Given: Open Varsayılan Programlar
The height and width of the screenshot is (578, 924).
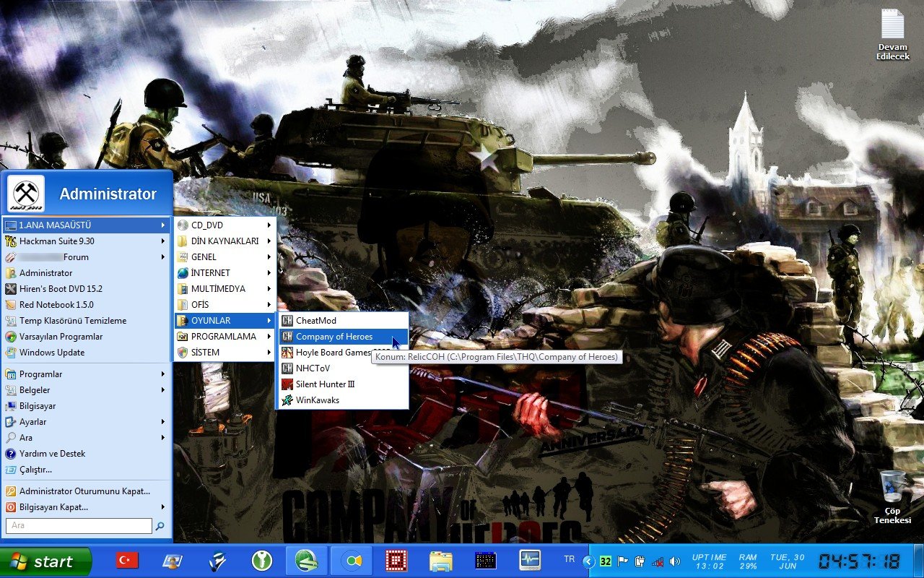Looking at the screenshot, I should 86,337.
